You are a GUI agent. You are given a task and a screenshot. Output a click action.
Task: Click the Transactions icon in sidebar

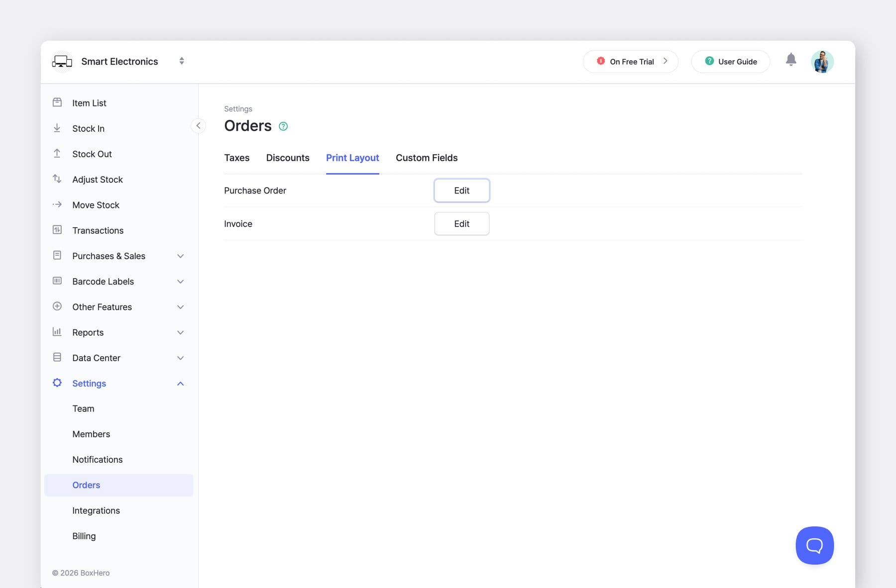(x=57, y=230)
